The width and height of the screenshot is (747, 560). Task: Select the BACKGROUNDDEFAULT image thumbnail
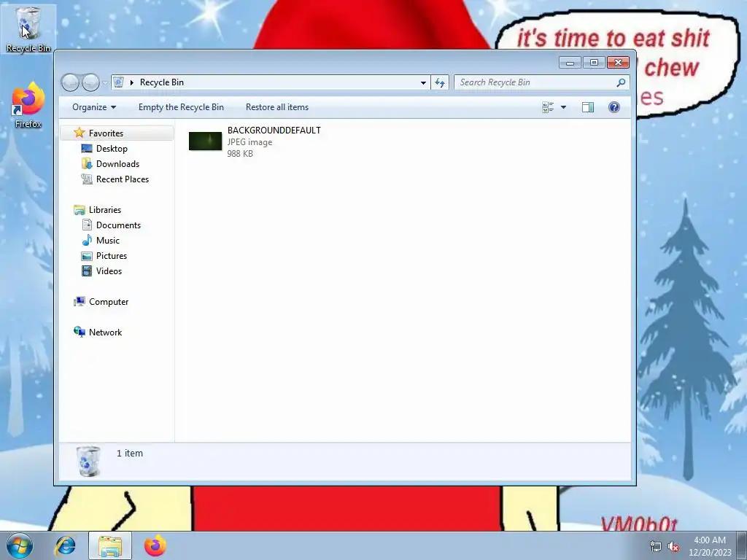205,141
